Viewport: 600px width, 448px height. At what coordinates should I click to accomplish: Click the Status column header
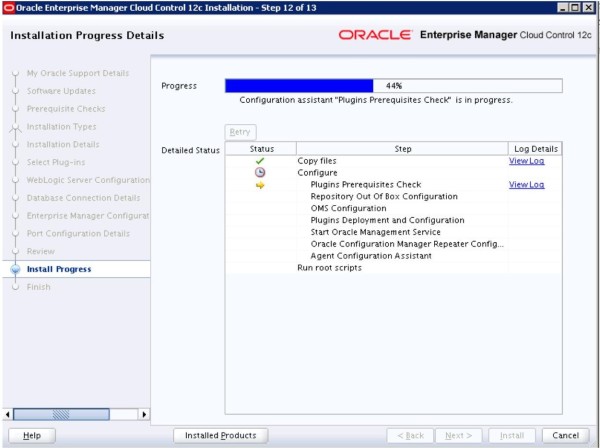(x=259, y=149)
